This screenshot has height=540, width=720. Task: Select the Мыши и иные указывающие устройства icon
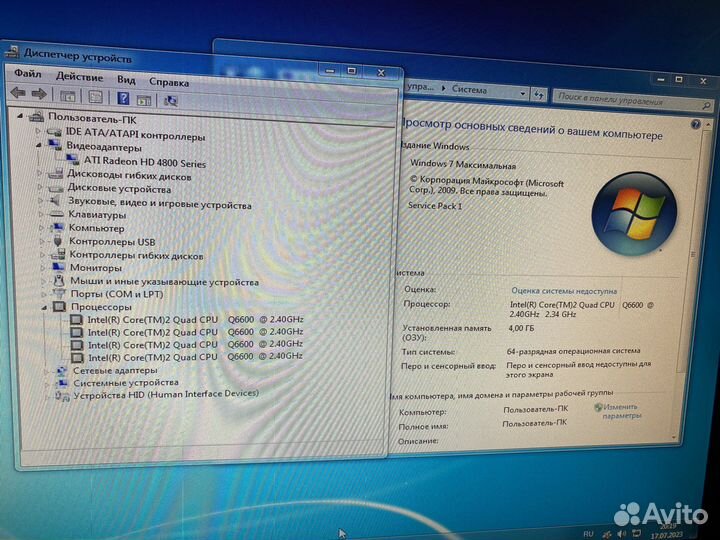(59, 280)
